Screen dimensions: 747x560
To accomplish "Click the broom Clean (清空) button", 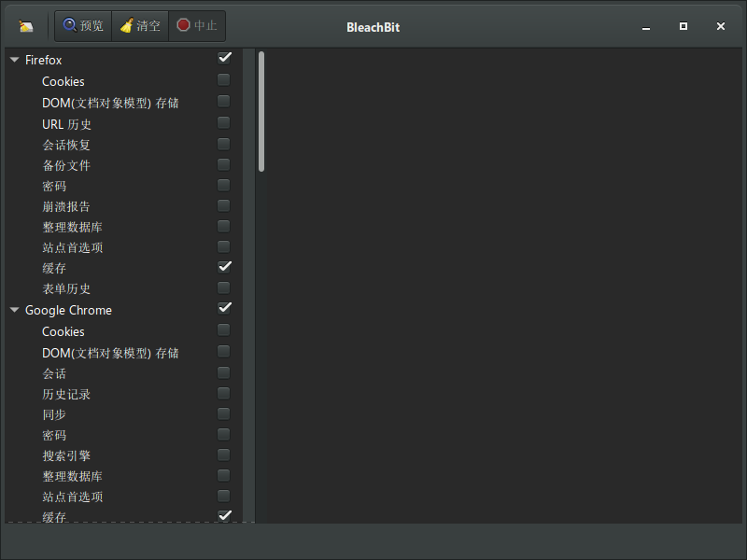I will coord(140,26).
